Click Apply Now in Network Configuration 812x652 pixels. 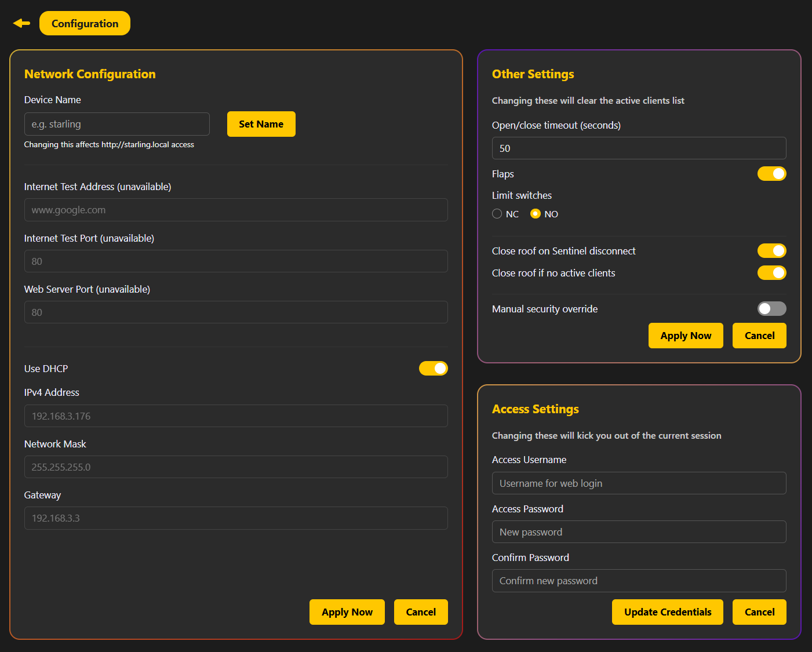point(347,612)
